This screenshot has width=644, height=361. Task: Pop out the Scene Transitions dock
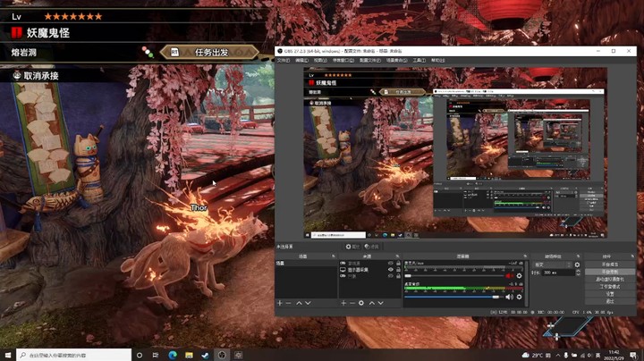[579, 256]
